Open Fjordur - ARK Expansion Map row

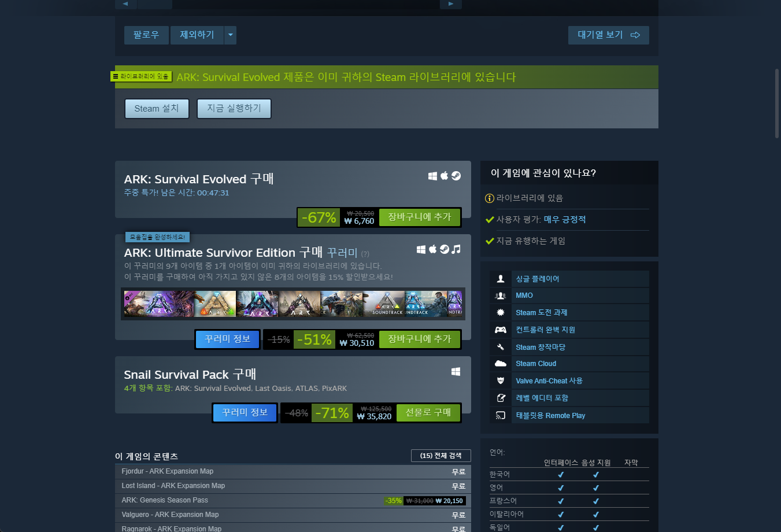(293, 472)
